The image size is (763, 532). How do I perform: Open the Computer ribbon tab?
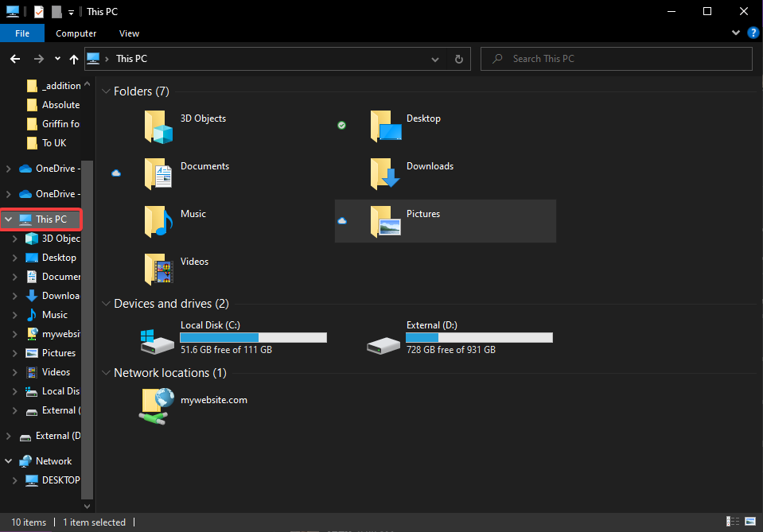point(76,33)
